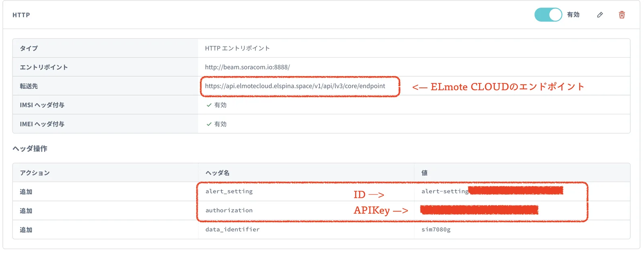Click the sim7080g value
This screenshot has height=253, width=644.
click(436, 230)
